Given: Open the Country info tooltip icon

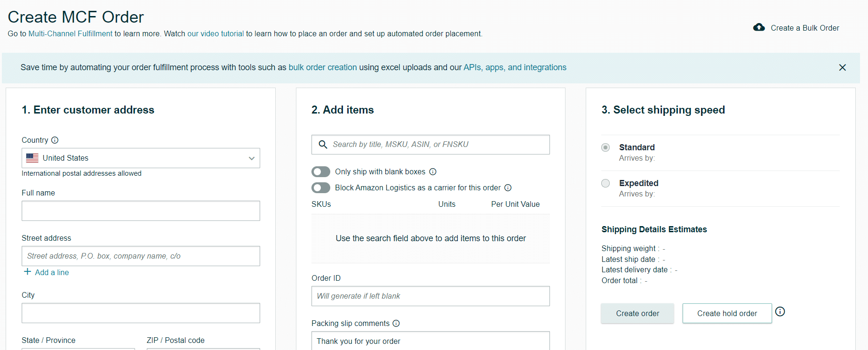Looking at the screenshot, I should coord(55,140).
